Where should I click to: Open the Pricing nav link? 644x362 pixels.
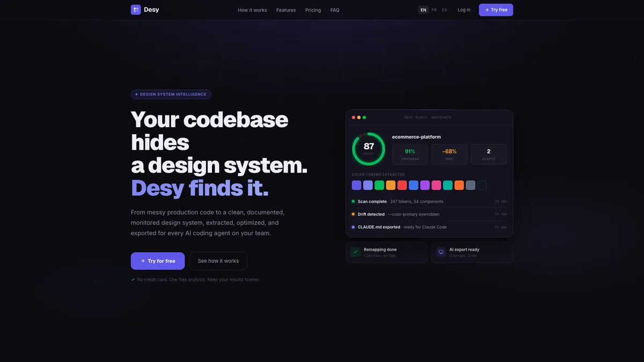(313, 10)
